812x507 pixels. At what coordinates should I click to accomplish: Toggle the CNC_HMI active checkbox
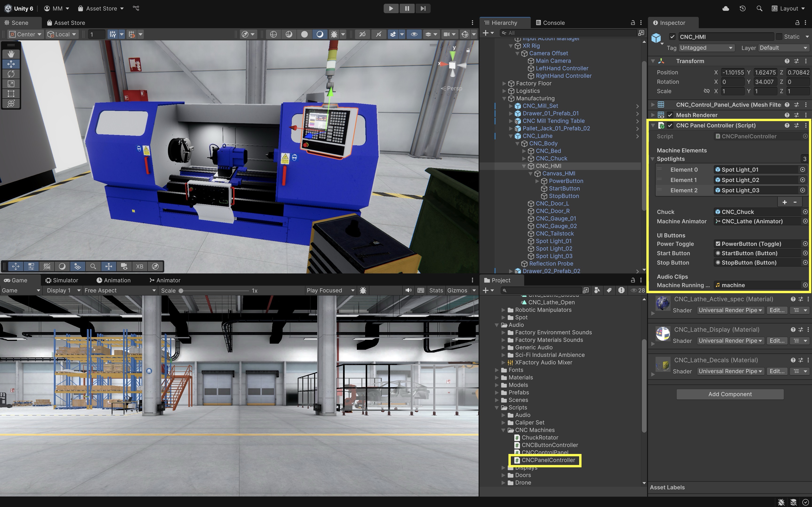coord(672,37)
